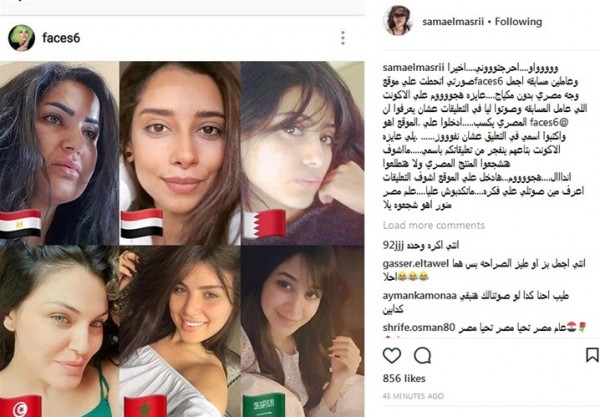Save the post with the bookmark icon
600x417 pixels.
(592, 355)
